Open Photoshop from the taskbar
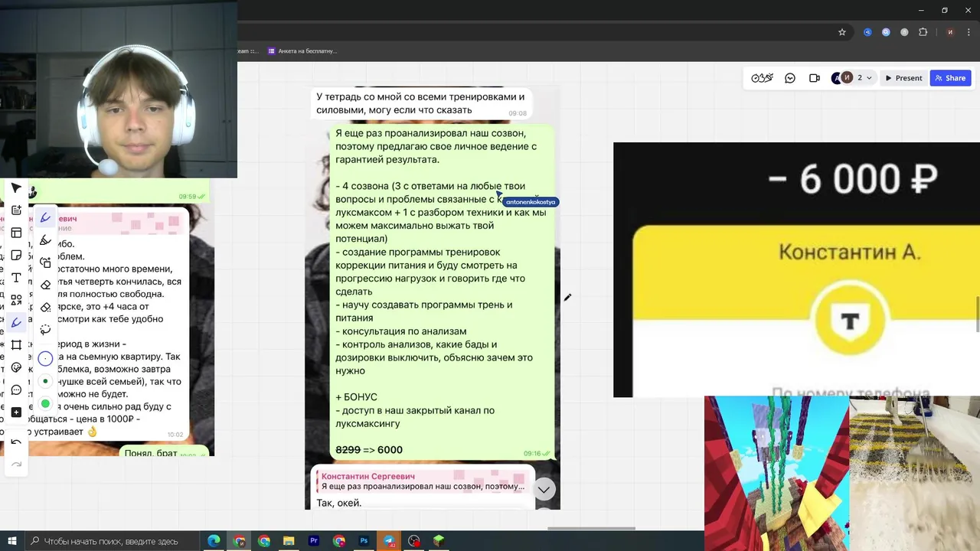This screenshot has height=551, width=980. click(364, 541)
